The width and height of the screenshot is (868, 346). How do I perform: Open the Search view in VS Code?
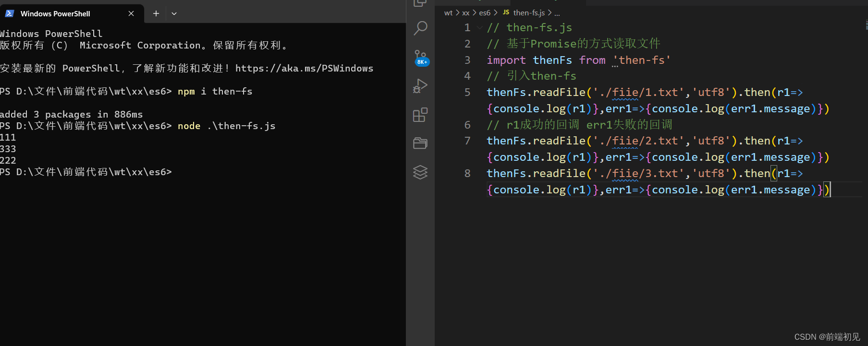click(x=420, y=28)
